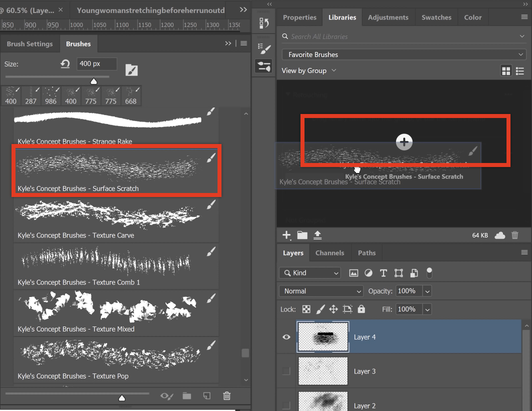Viewport: 532px width, 411px height.
Task: Expand the Normal blend mode dropdown
Action: (x=321, y=291)
